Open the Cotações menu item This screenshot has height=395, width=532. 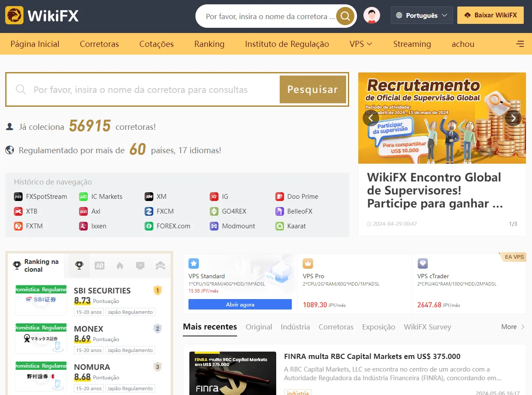[156, 44]
